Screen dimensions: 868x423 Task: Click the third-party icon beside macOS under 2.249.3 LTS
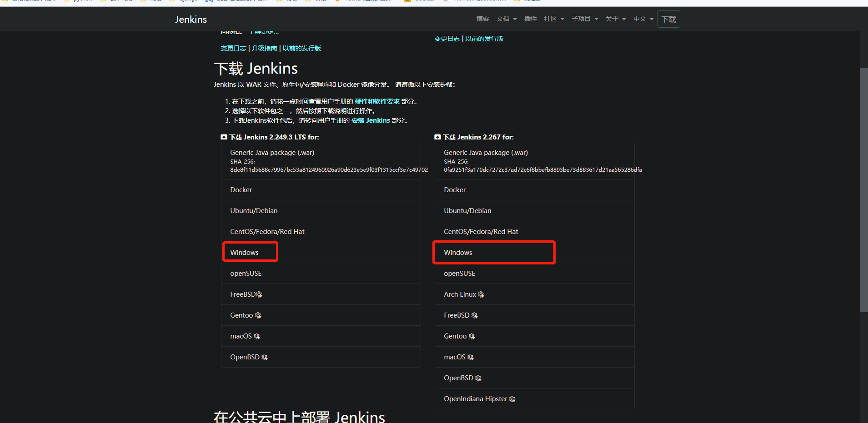pyautogui.click(x=257, y=336)
